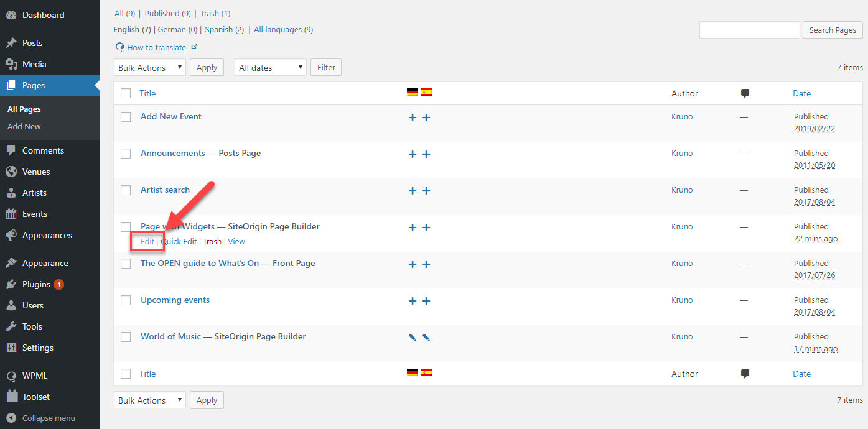Open the Trash (1) filter link
This screenshot has width=868, height=429.
coord(215,13)
